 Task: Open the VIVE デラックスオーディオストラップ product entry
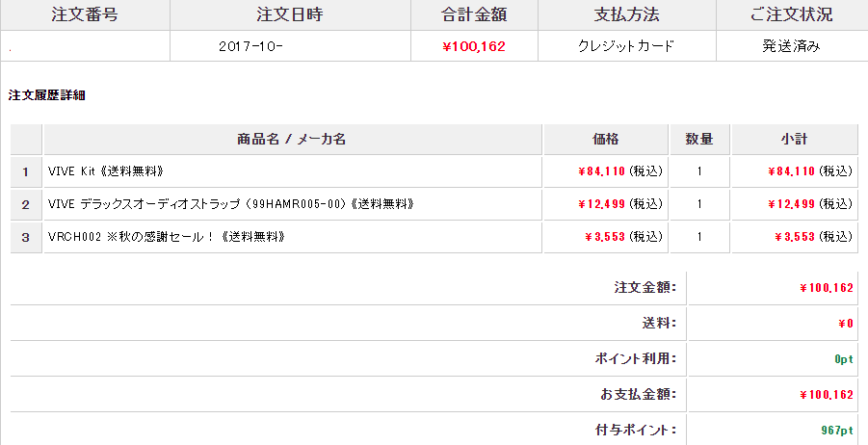[x=231, y=204]
